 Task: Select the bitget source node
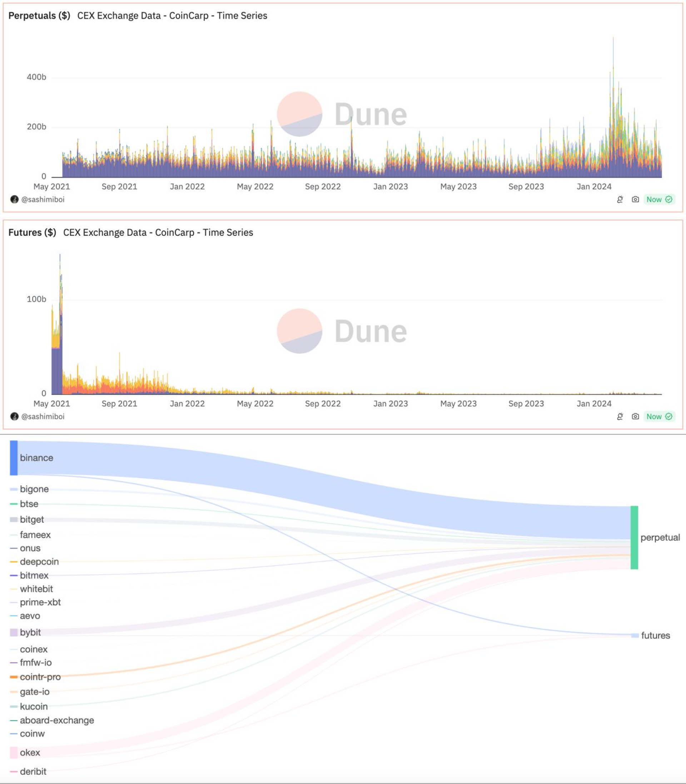click(x=14, y=520)
